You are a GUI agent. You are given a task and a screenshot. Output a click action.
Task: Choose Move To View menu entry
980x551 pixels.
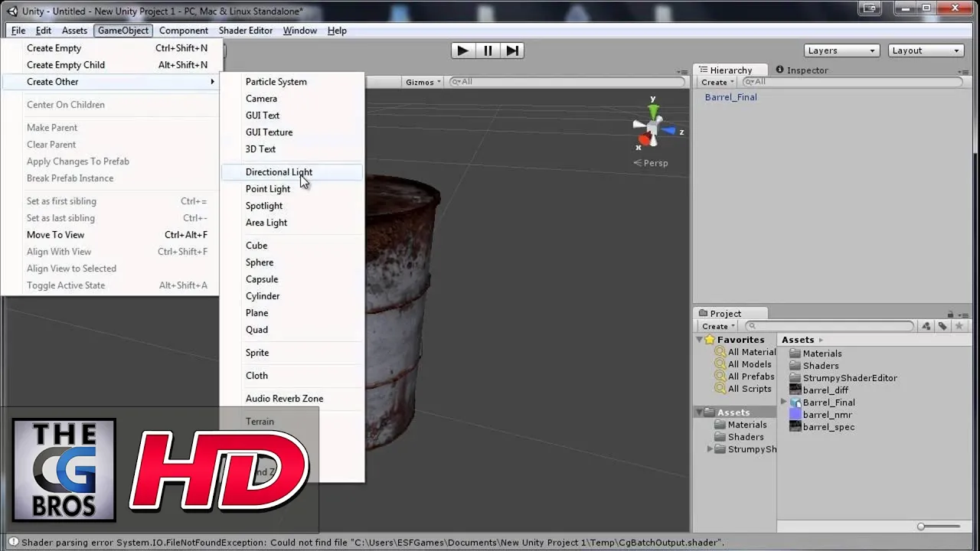point(113,235)
